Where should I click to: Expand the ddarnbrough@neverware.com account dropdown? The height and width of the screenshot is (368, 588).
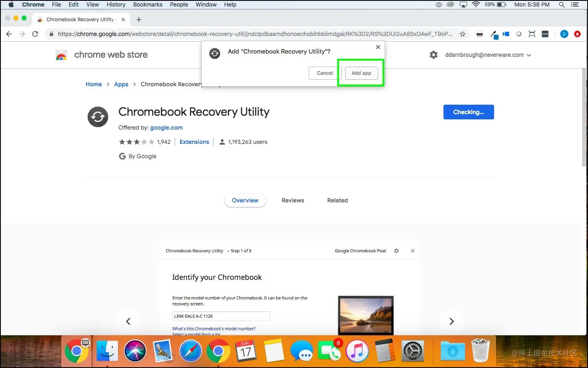coord(488,55)
